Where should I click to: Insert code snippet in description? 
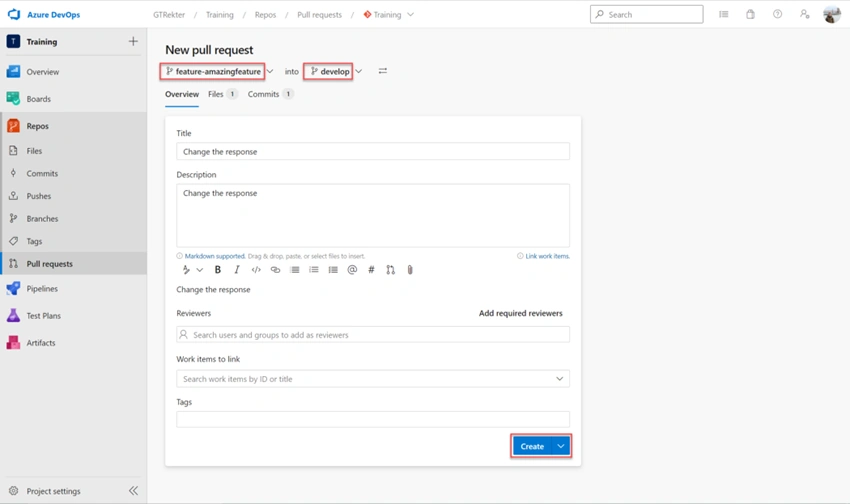pos(256,270)
